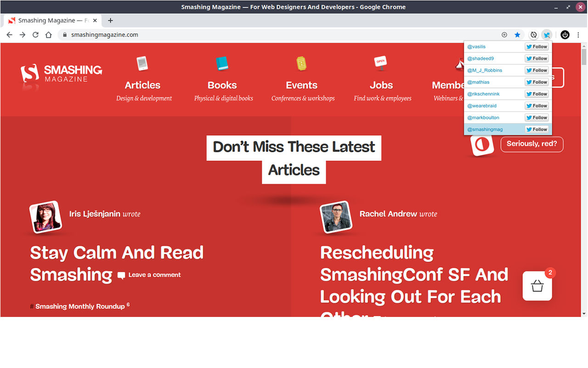This screenshot has height=368, width=588.
Task: Follow @smashingmag on Twitter
Action: point(537,129)
